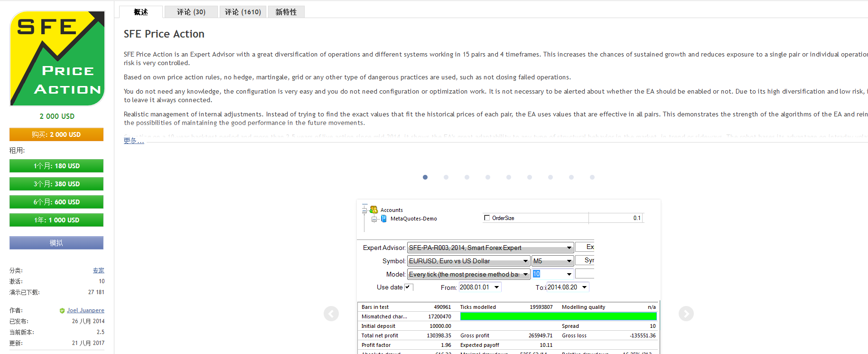Click the verified badge beside Joel Juanpere
This screenshot has height=354, width=868.
point(62,311)
